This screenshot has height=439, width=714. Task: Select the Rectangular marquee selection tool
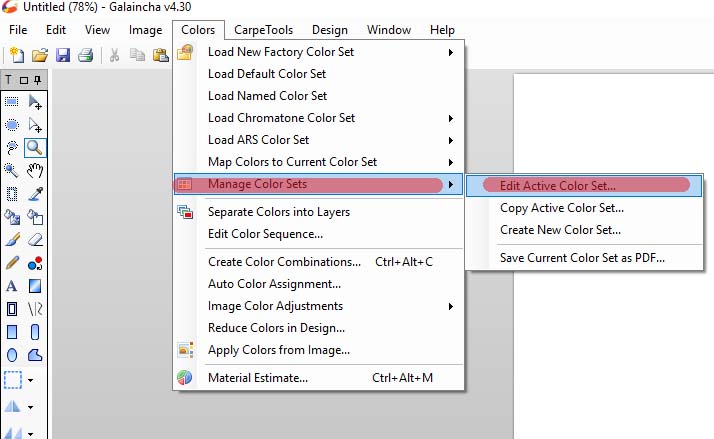tap(12, 101)
